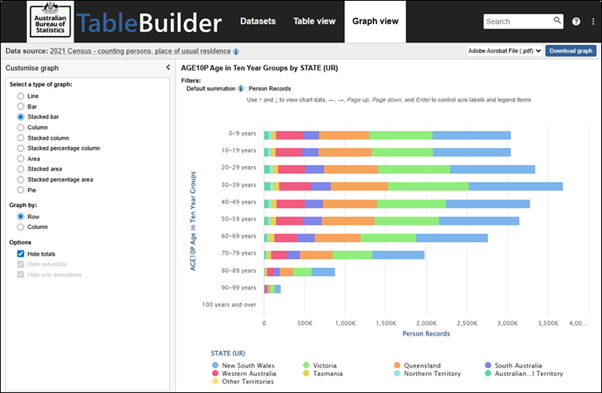The image size is (602, 393).
Task: Click the Default summation info icon
Action: click(x=241, y=89)
